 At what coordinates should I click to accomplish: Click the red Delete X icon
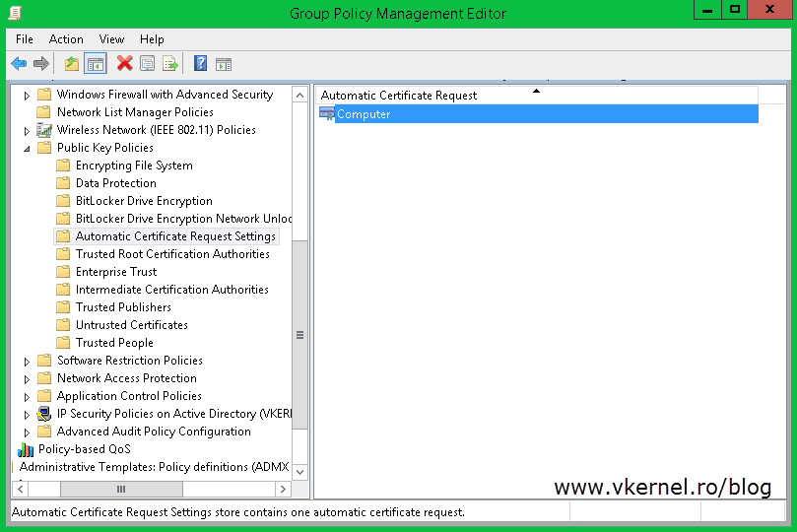pos(124,63)
